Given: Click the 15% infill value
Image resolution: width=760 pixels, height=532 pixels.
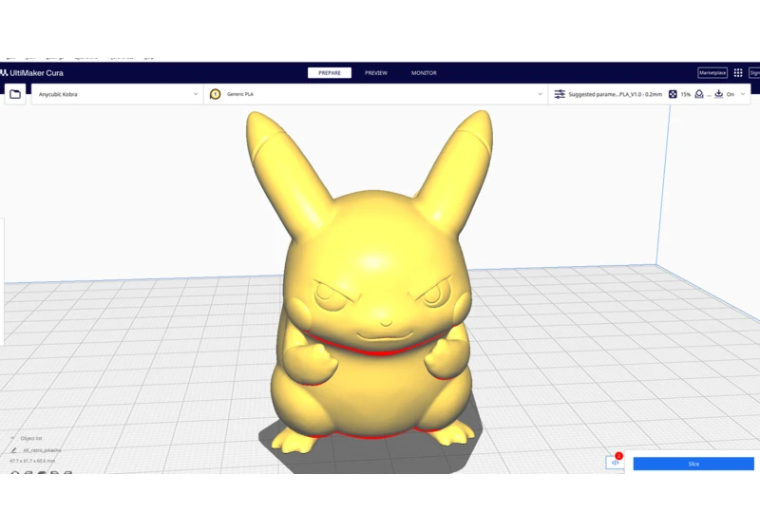Looking at the screenshot, I should click(685, 94).
